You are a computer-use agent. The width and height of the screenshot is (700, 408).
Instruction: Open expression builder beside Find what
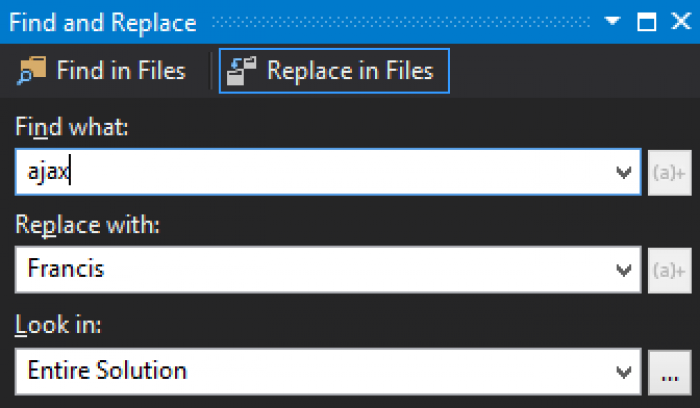(x=669, y=172)
